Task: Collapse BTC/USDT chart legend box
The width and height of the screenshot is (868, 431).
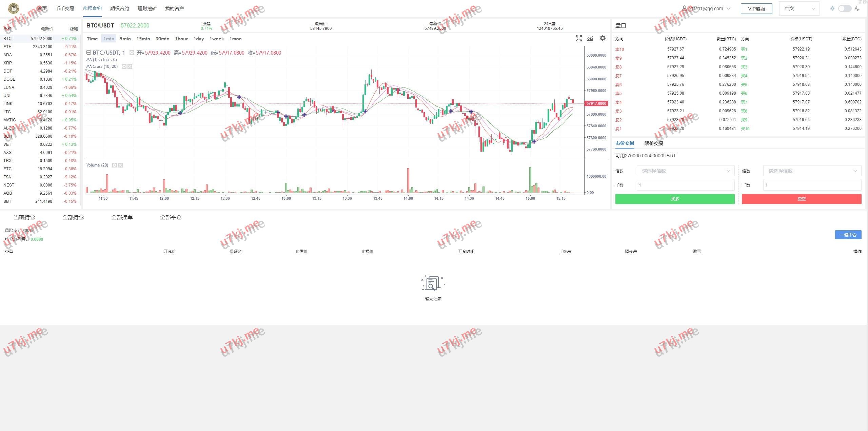Action: click(x=88, y=53)
